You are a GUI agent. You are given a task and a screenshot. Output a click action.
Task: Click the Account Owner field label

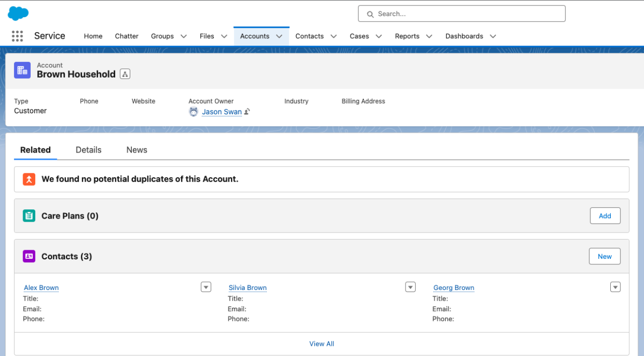click(211, 101)
